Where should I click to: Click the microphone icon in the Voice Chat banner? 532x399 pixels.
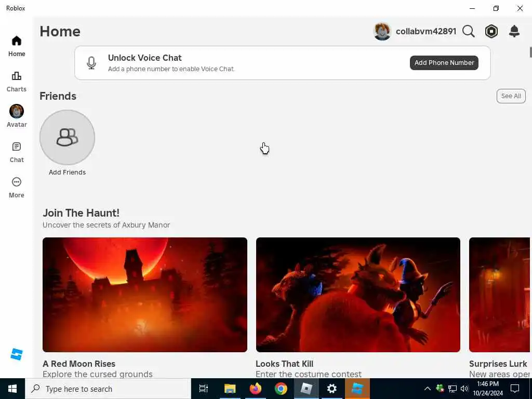91,63
